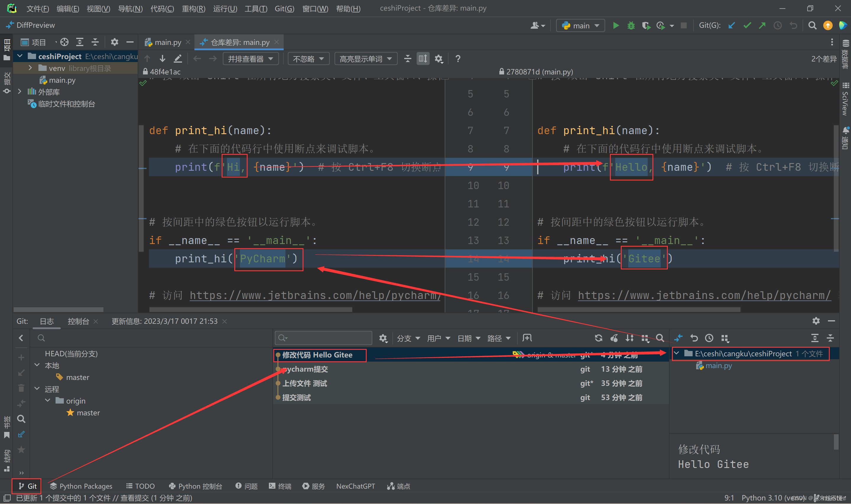Start debugging with the bug icon
The height and width of the screenshot is (504, 851).
tap(631, 25)
